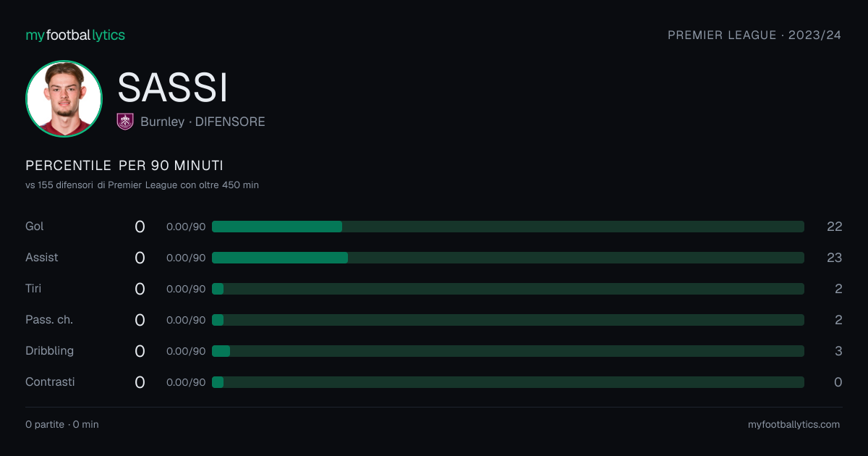The height and width of the screenshot is (456, 868).
Task: Click the myfootballytics logo
Action: point(75,35)
